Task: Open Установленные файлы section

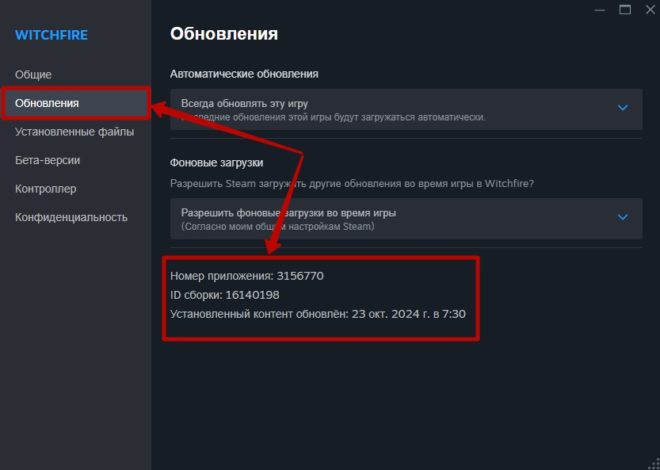Action: coord(75,132)
